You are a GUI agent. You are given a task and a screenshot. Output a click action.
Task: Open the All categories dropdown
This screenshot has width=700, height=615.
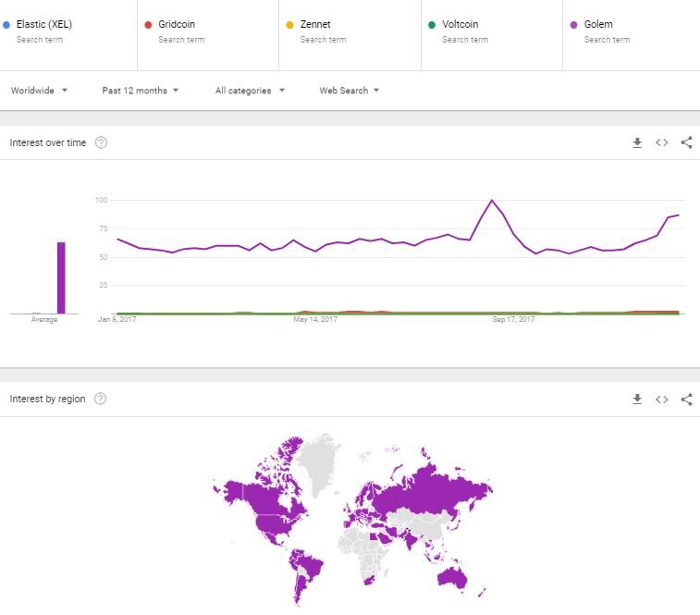(x=250, y=91)
